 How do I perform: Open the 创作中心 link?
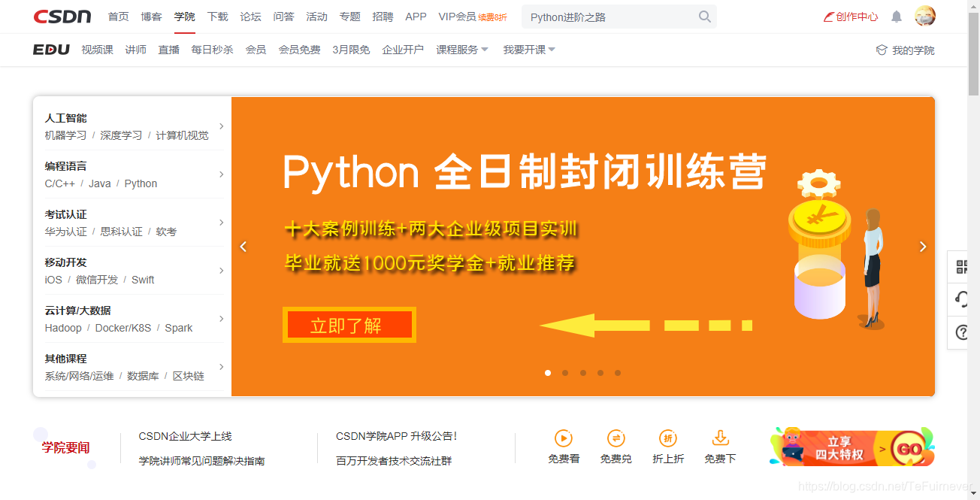[x=850, y=16]
